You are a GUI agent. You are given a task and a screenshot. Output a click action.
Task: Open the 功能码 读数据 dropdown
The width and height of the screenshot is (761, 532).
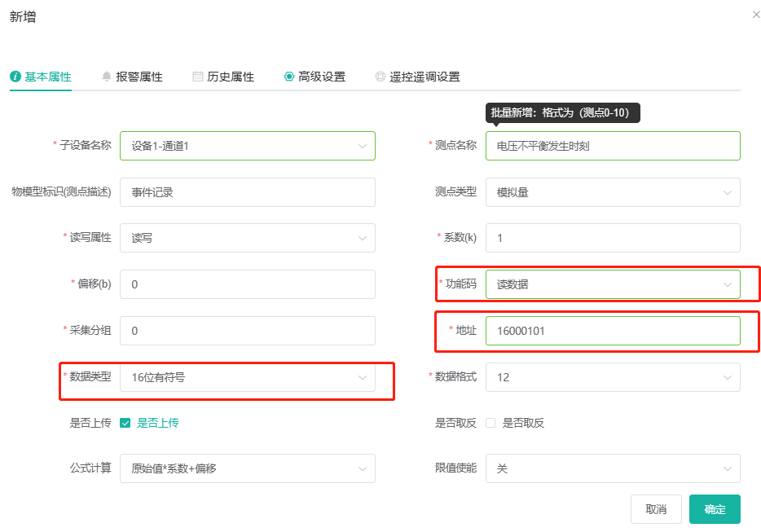point(612,284)
